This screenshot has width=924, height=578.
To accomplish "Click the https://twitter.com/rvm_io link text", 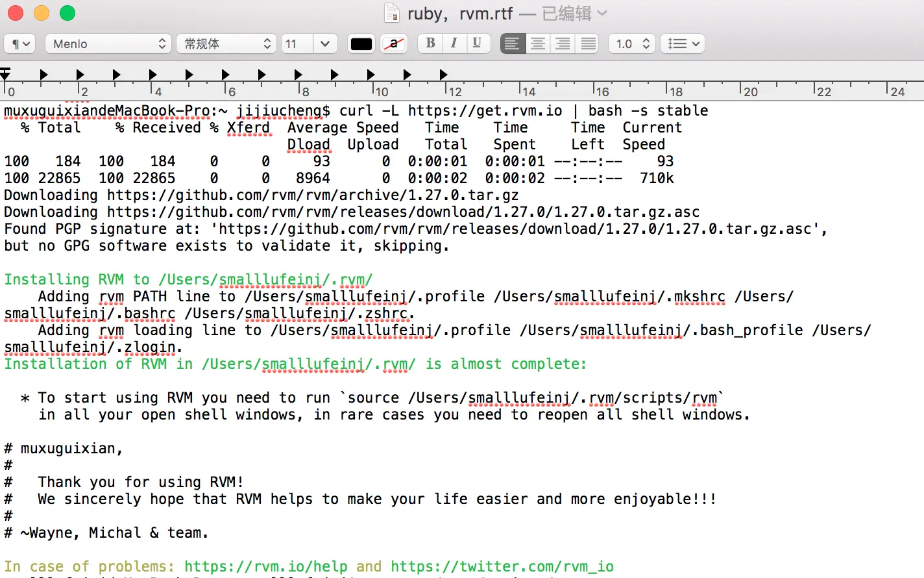I will tap(502, 566).
